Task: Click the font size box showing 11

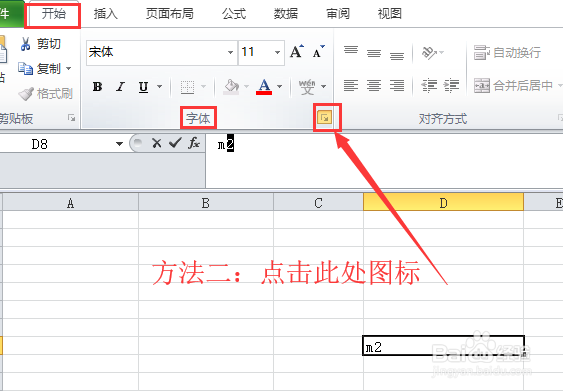Action: [255, 53]
